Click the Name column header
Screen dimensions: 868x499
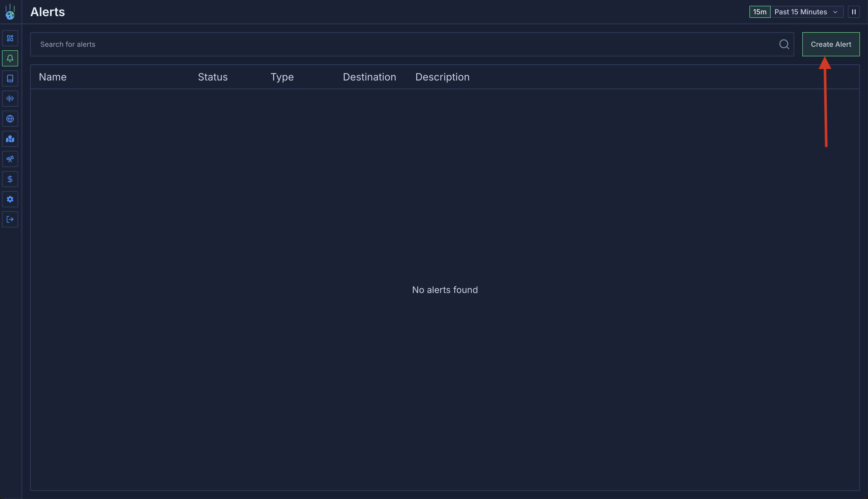coord(52,77)
